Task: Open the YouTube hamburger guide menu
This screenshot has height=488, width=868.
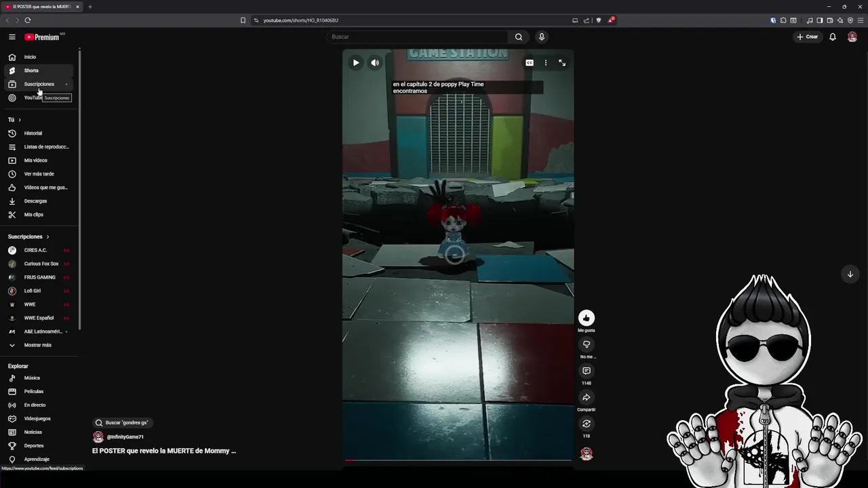Action: [12, 37]
